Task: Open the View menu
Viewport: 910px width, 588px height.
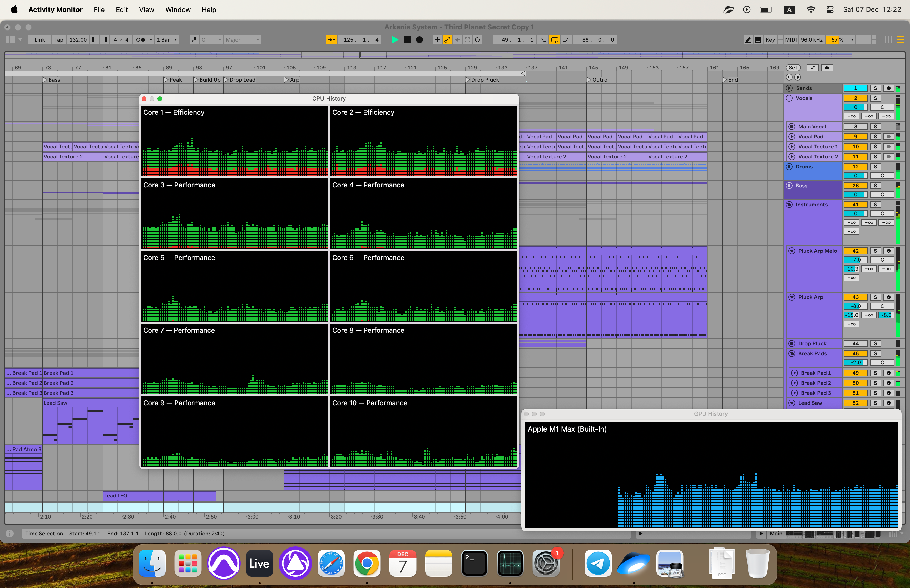Action: [146, 9]
